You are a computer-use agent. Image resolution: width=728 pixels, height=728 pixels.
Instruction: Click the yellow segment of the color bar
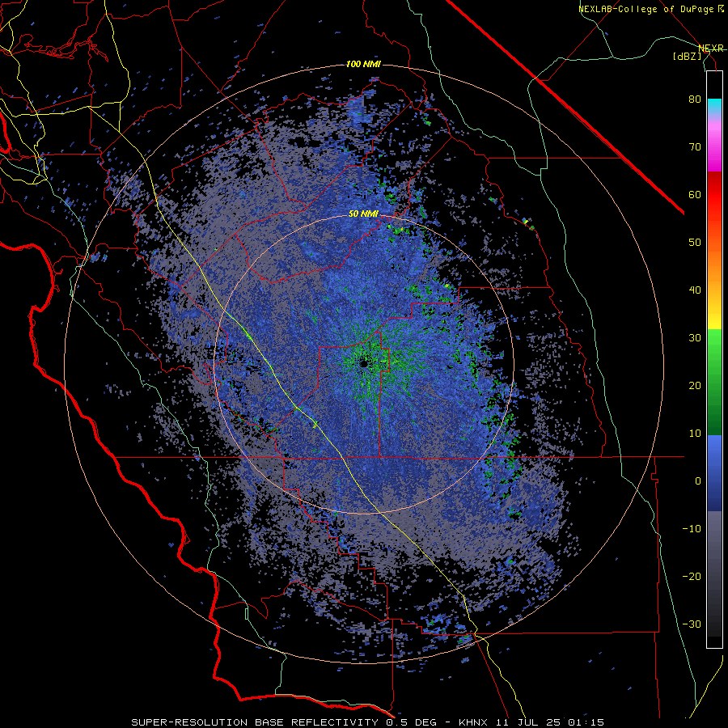[714, 321]
